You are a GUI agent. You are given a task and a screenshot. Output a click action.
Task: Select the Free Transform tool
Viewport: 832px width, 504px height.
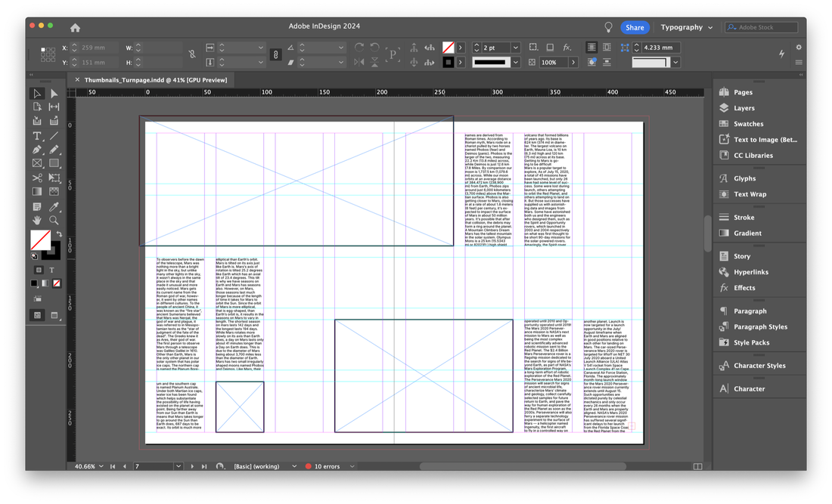54,178
